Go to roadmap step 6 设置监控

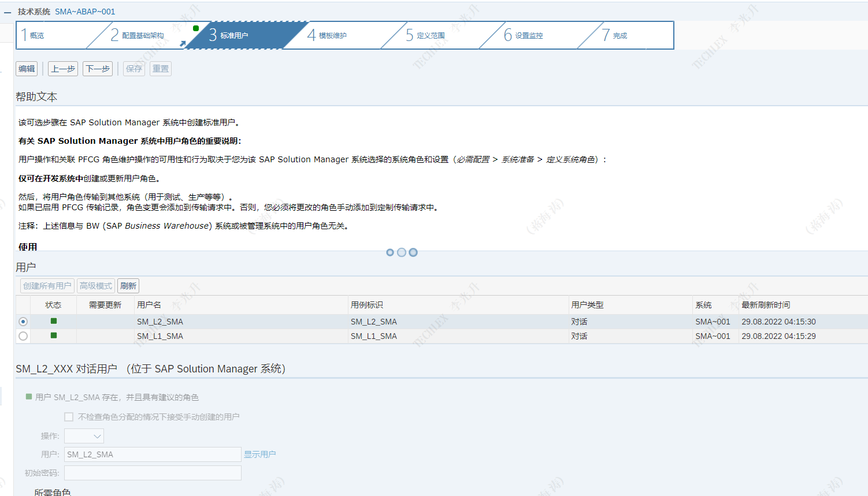[x=524, y=35]
